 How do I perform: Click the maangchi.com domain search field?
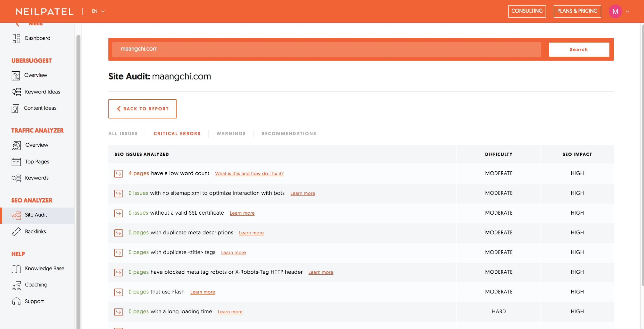[x=326, y=49]
